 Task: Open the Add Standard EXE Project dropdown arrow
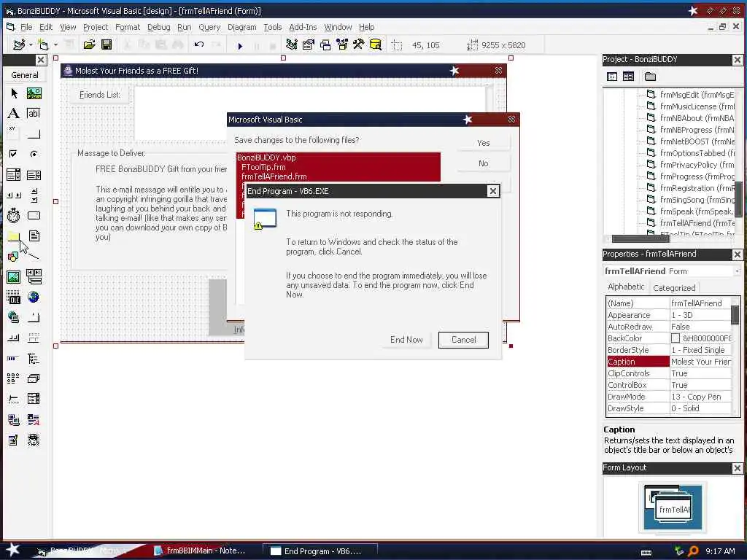(x=31, y=44)
